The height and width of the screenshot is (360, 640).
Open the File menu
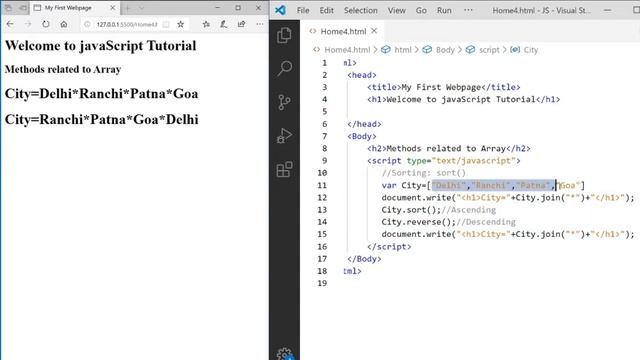tap(303, 10)
